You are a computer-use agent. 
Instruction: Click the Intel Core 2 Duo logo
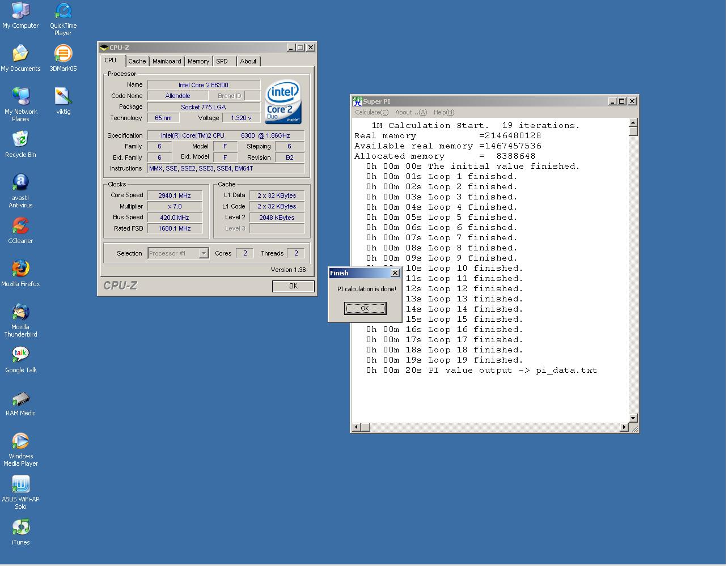tap(283, 101)
